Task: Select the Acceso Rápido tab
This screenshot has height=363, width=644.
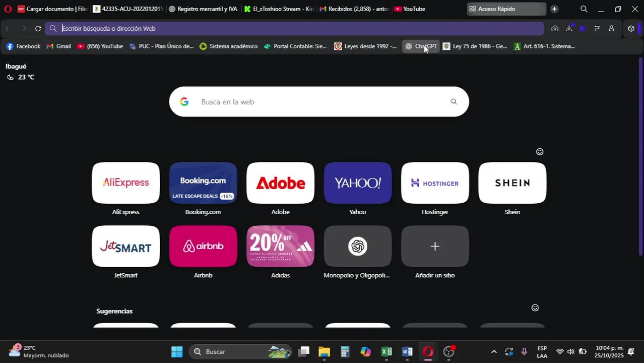Action: click(506, 9)
